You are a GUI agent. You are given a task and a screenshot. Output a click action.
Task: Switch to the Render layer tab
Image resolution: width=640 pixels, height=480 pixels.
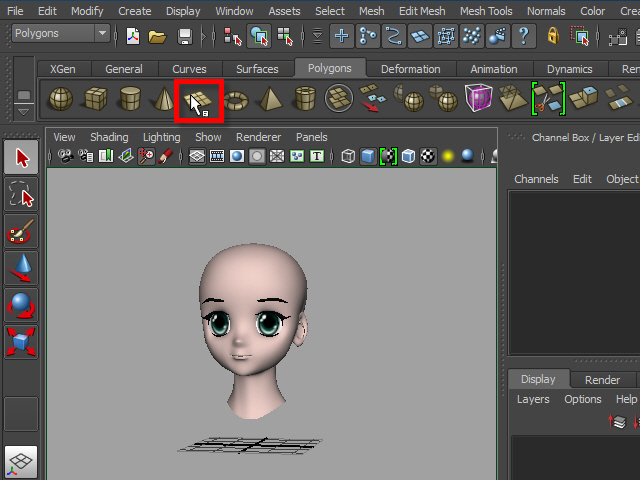[x=602, y=380]
